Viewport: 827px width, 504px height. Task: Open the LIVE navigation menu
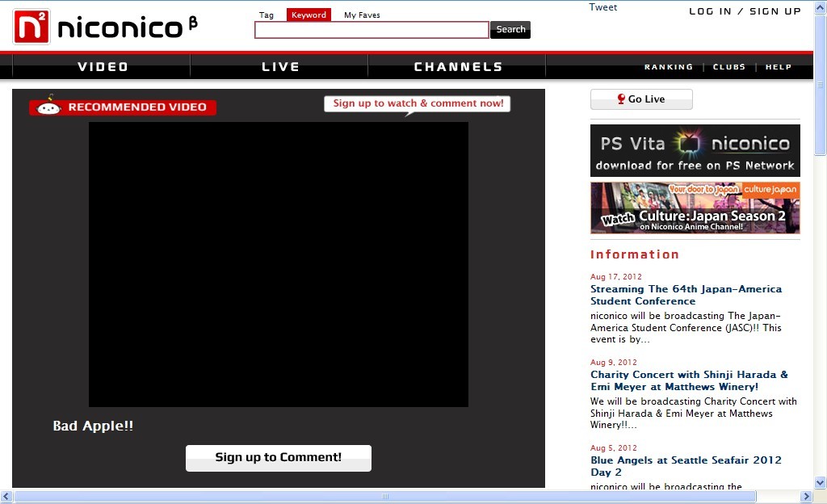tap(280, 67)
